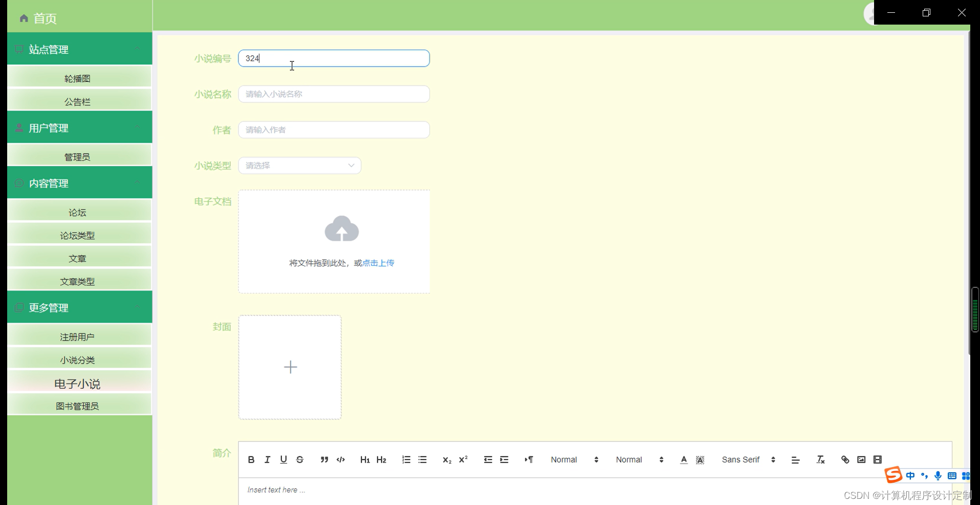
Task: Open the text color picker
Action: (x=684, y=459)
